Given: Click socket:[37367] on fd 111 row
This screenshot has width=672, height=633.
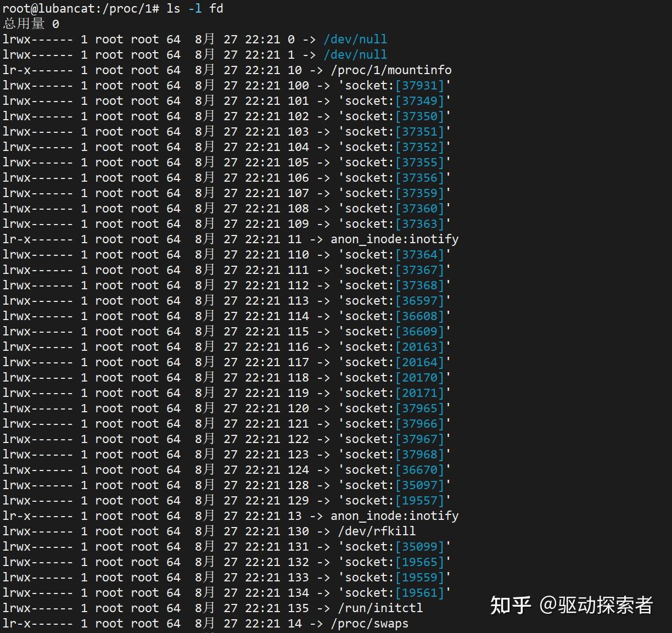Looking at the screenshot, I should 395,270.
